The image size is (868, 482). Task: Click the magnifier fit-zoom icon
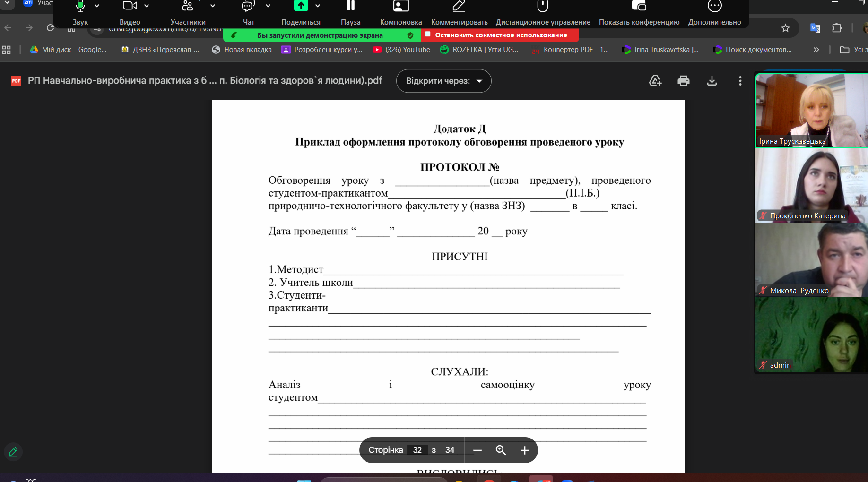(x=501, y=450)
